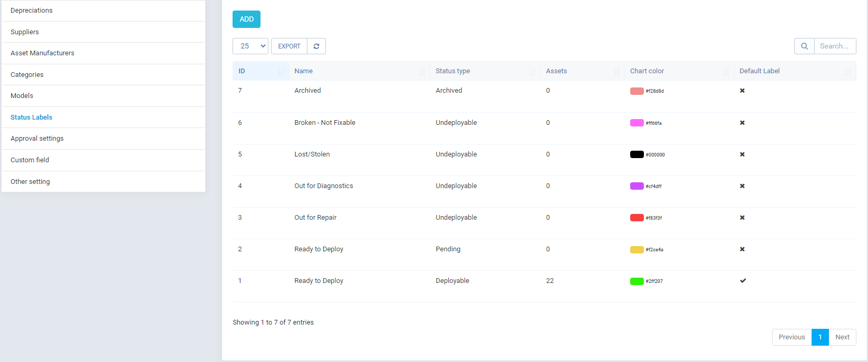Click the Status type sort icon

(x=533, y=72)
